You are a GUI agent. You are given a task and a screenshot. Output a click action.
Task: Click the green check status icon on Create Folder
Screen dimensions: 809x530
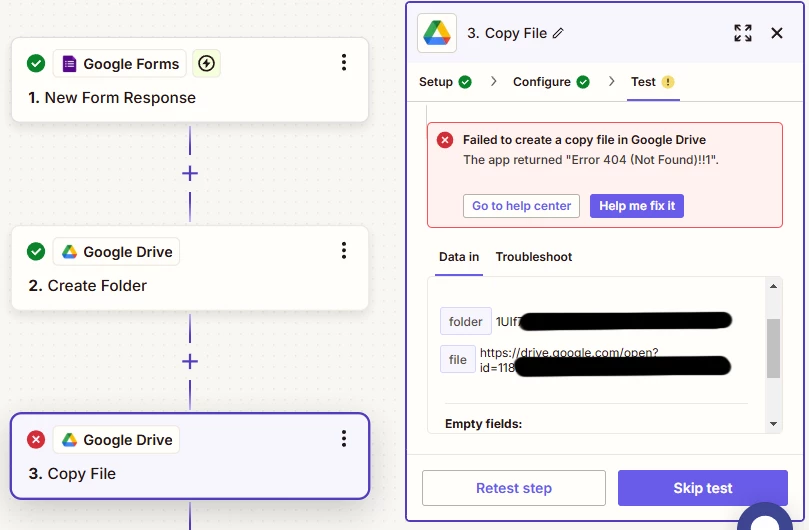pyautogui.click(x=36, y=251)
